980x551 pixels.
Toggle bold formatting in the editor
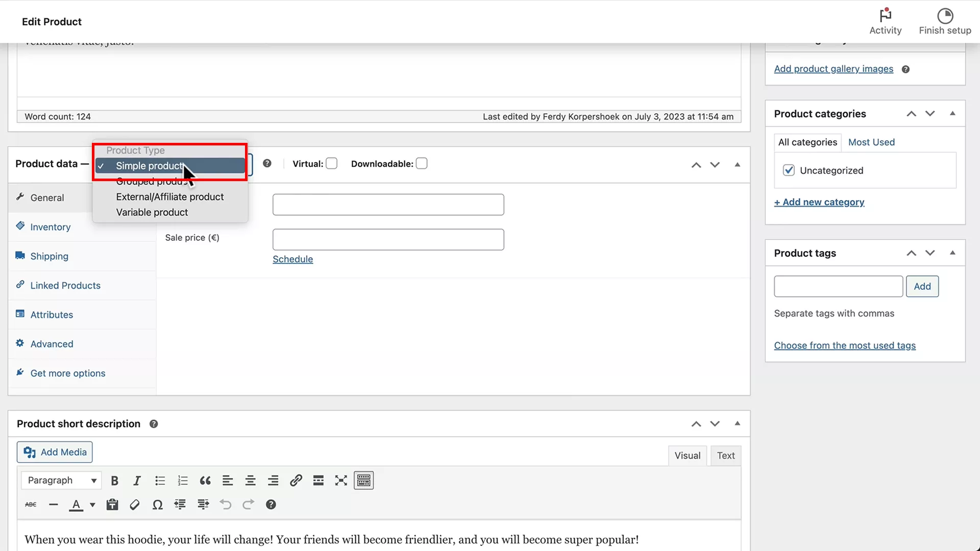(114, 480)
